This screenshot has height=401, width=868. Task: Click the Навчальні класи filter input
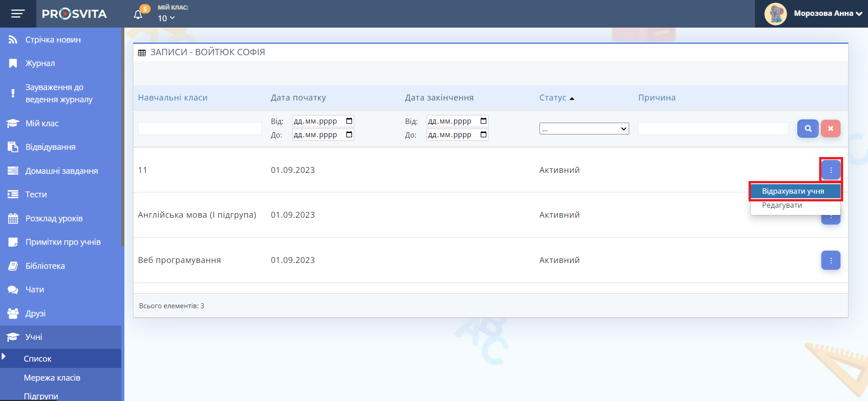coord(199,129)
